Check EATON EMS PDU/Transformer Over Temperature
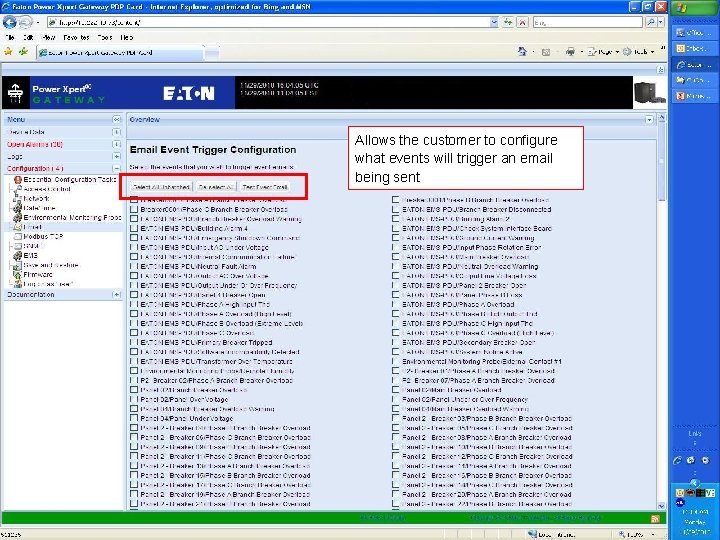Screen dimensions: 720x540 (x=134, y=361)
